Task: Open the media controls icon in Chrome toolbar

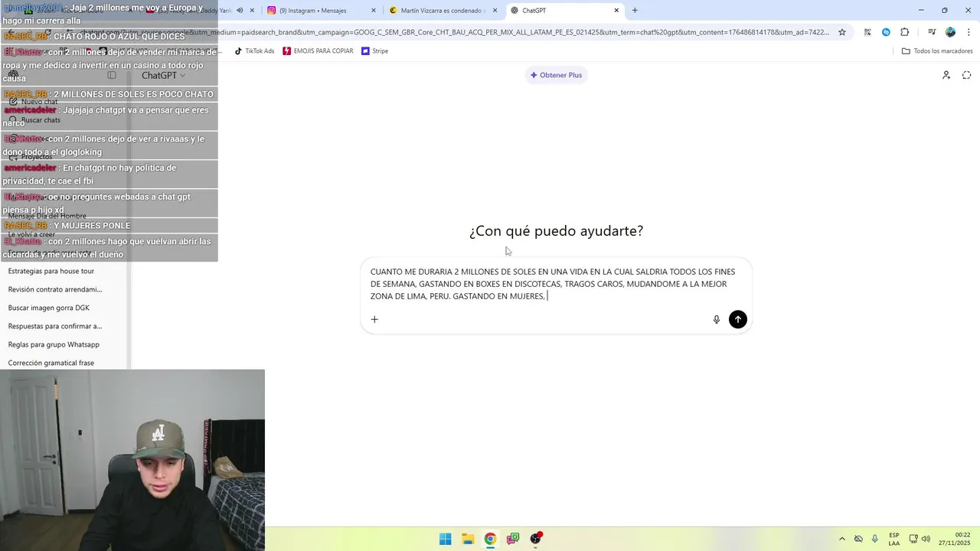Action: click(932, 32)
